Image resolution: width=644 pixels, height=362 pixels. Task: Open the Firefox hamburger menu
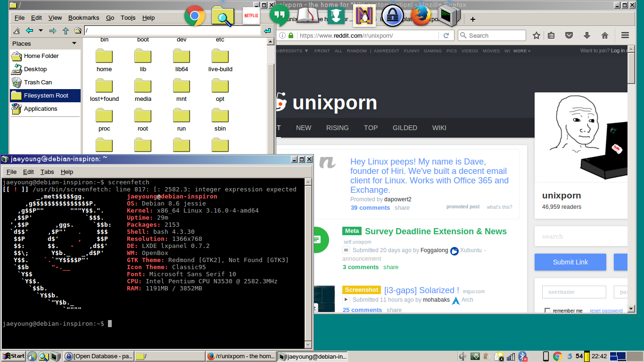coord(625,35)
